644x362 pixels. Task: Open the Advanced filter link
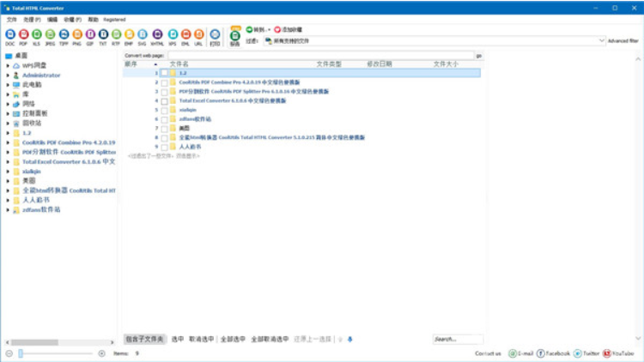[x=623, y=40]
